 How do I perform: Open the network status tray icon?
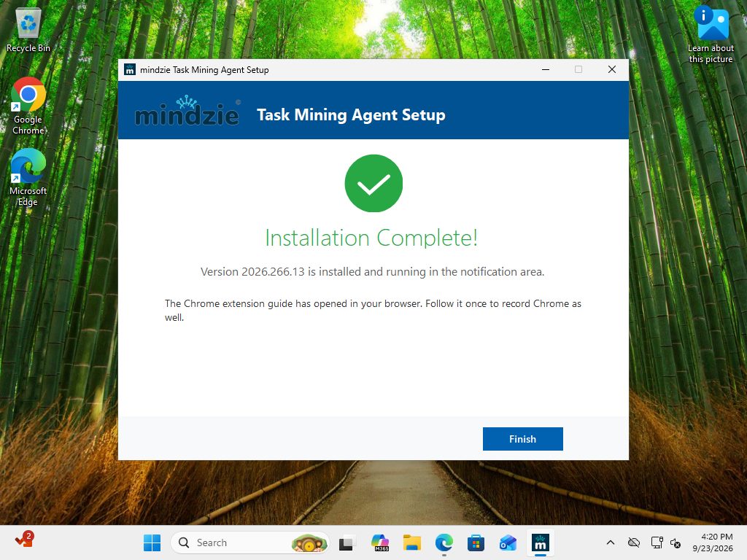point(657,542)
